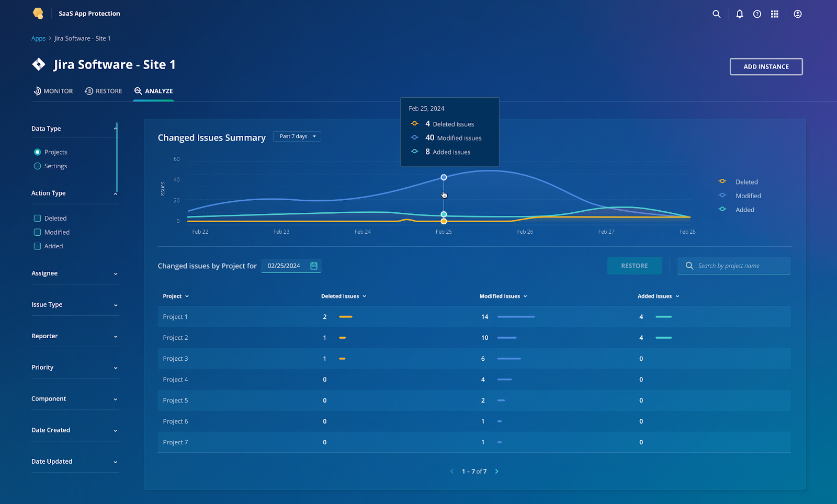Switch to the Monitor tab
This screenshot has height=504, width=837.
point(53,91)
